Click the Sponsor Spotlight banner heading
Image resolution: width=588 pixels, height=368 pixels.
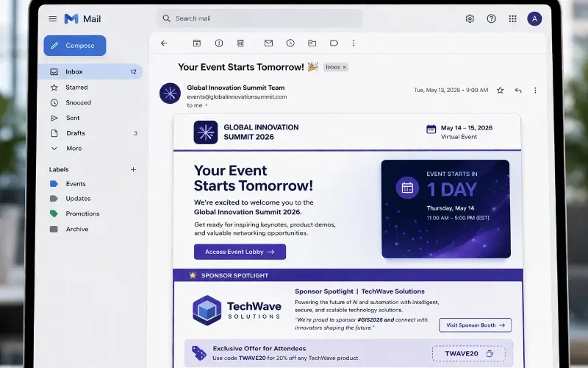coord(234,275)
